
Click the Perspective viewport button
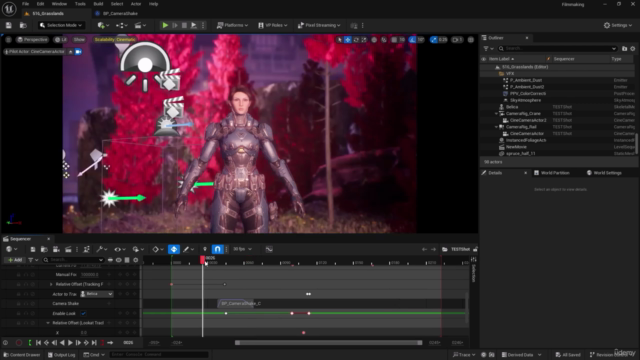coord(32,40)
